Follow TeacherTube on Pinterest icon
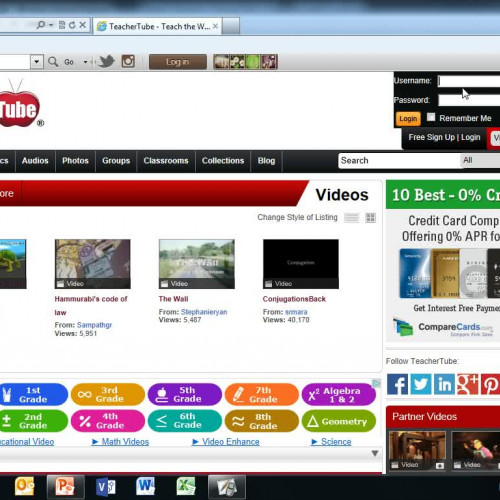 490,384
